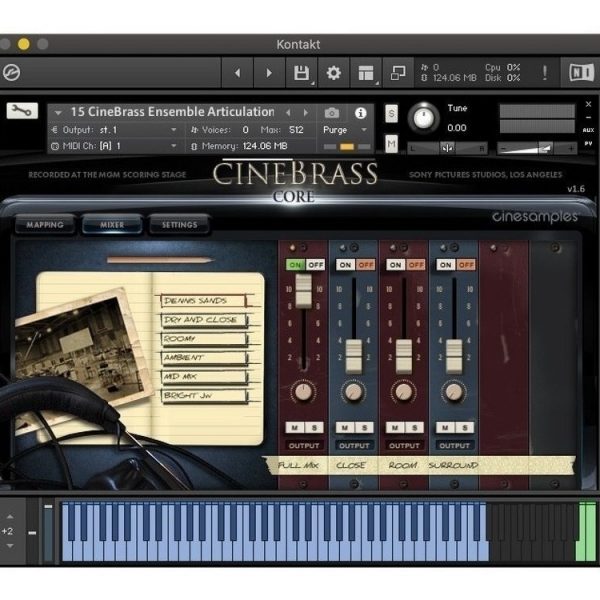This screenshot has height=600, width=600.
Task: Select Bright JW mix preset
Action: [x=204, y=395]
